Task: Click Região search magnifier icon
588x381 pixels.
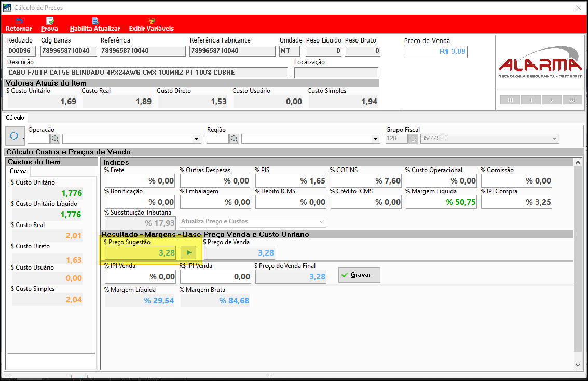Action: click(x=235, y=138)
